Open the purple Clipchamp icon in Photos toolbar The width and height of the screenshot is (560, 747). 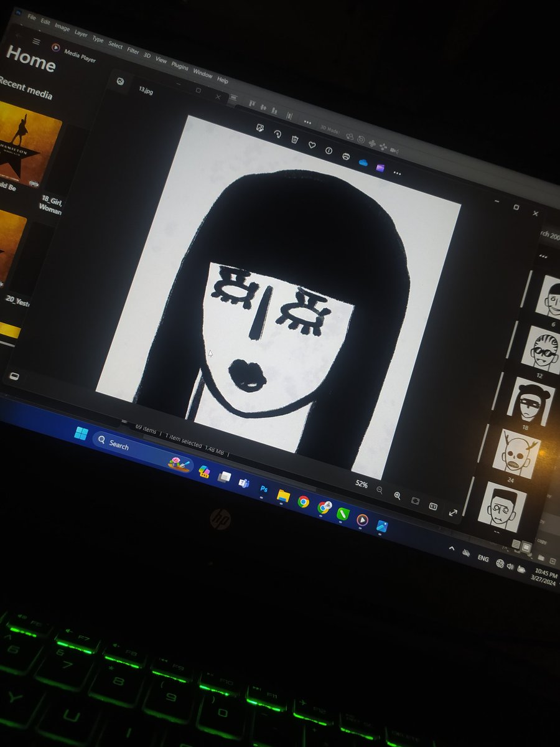coord(380,168)
